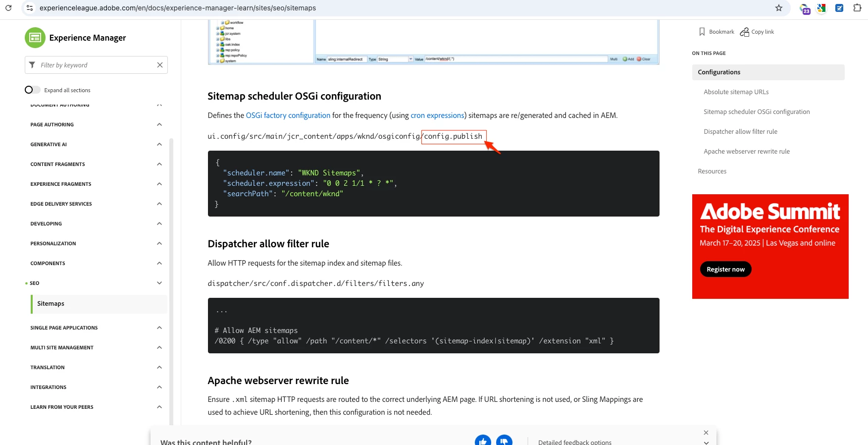The height and width of the screenshot is (445, 868).
Task: Click the browser reload icon
Action: point(8,8)
